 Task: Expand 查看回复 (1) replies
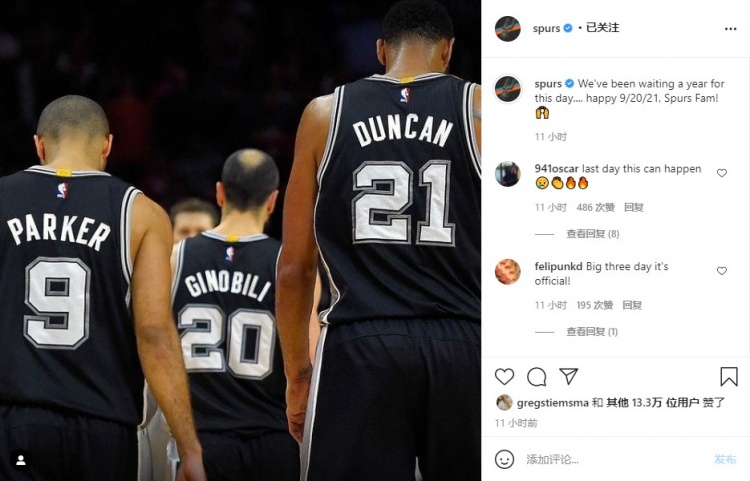pyautogui.click(x=592, y=332)
